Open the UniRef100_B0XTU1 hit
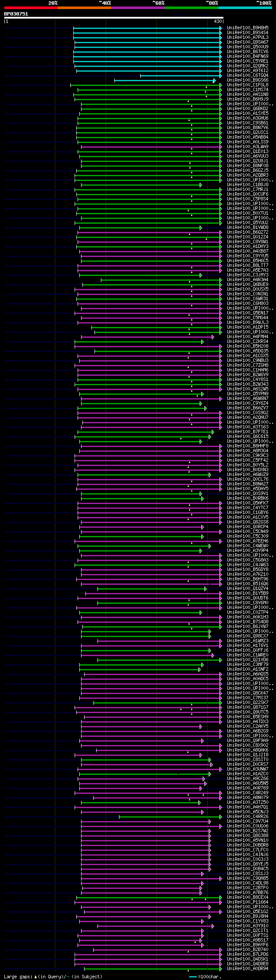Screen dimensions: 276x980 coord(248,213)
